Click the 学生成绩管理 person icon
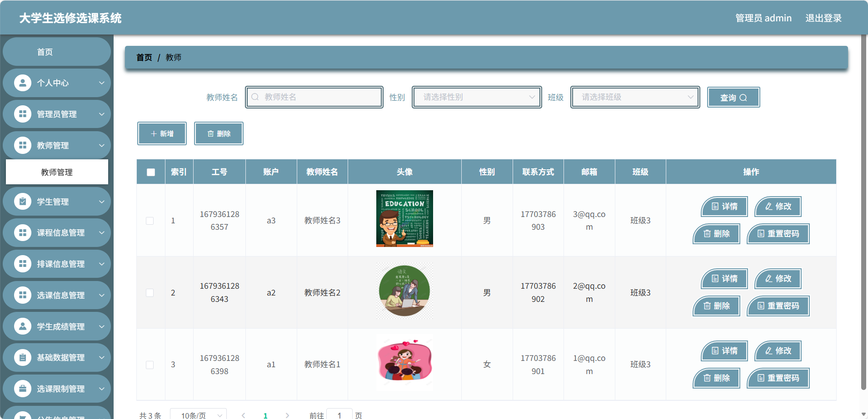The width and height of the screenshot is (868, 419). [23, 326]
